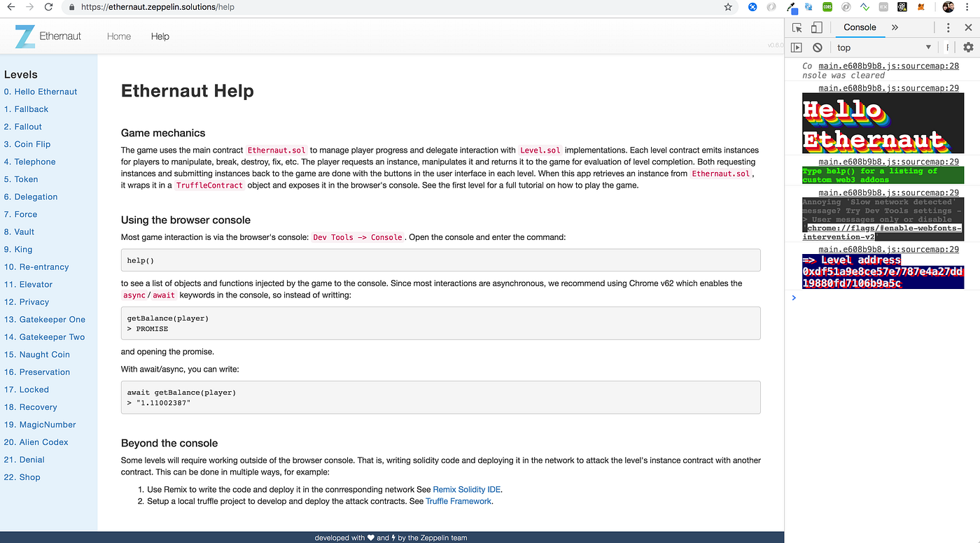
Task: Open the MetaMask fox extension
Action: coord(921,7)
